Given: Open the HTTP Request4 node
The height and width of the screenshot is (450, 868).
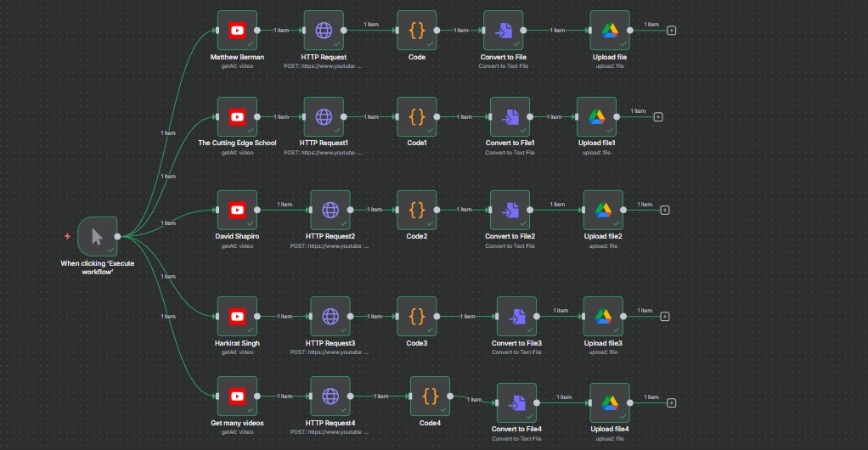Looking at the screenshot, I should click(x=330, y=396).
